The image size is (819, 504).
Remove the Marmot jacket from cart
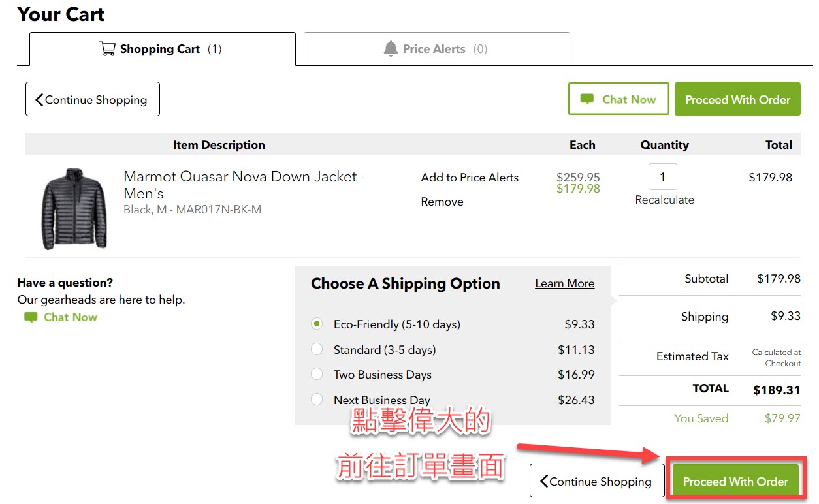442,202
